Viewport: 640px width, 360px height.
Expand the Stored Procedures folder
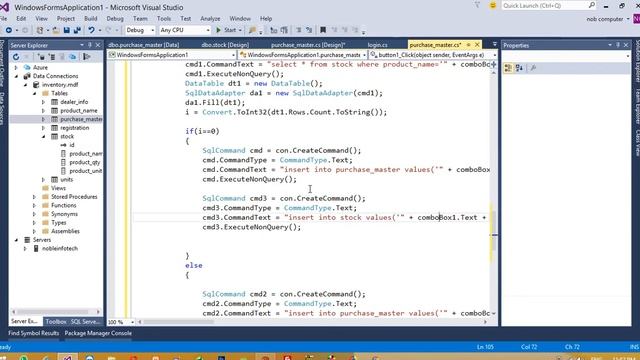pyautogui.click(x=34, y=197)
